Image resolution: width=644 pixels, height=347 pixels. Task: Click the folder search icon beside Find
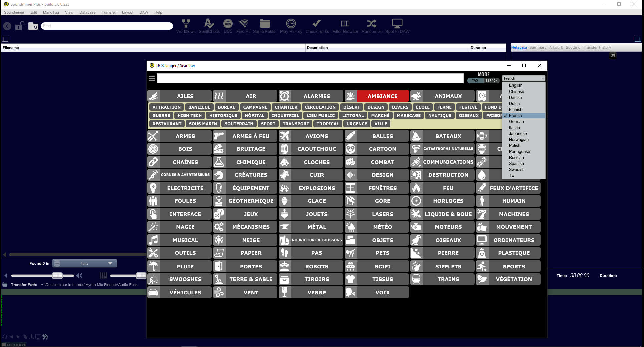click(33, 26)
